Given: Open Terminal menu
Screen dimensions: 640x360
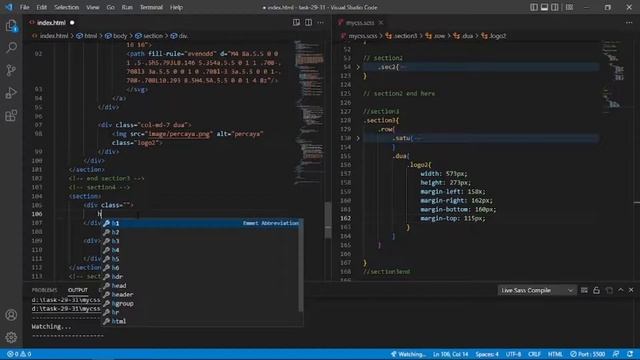Looking at the screenshot, I should [151, 7].
